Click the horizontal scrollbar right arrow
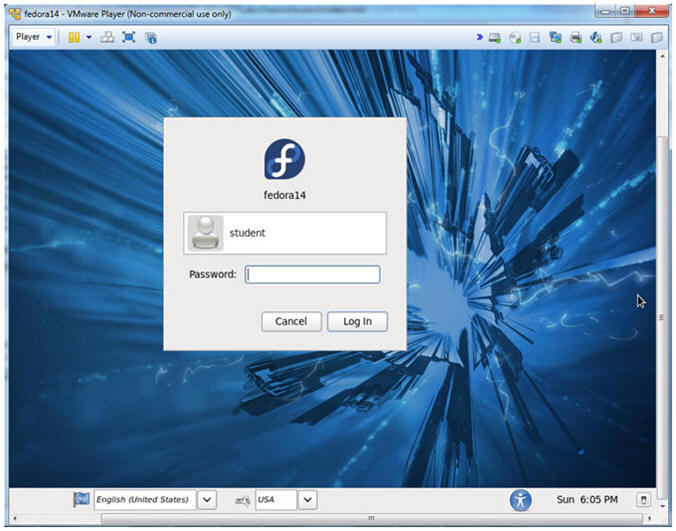676x531 pixels. 650,518
